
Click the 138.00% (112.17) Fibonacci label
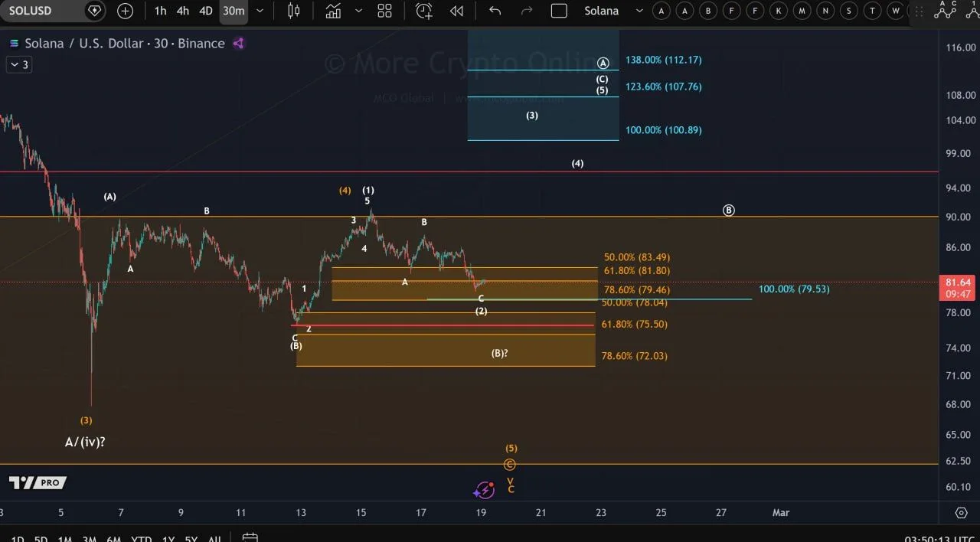click(x=663, y=60)
